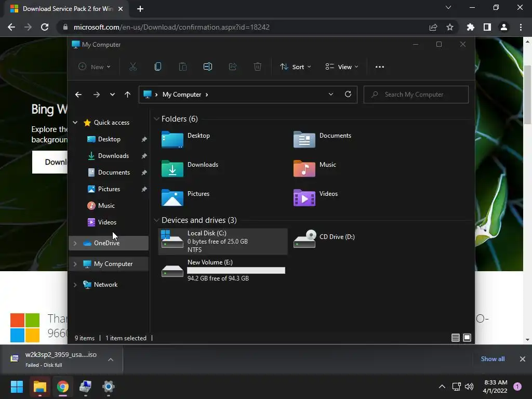Click Chrome page vertical scrollbar thumb
This screenshot has height=399, width=532.
click(x=527, y=95)
